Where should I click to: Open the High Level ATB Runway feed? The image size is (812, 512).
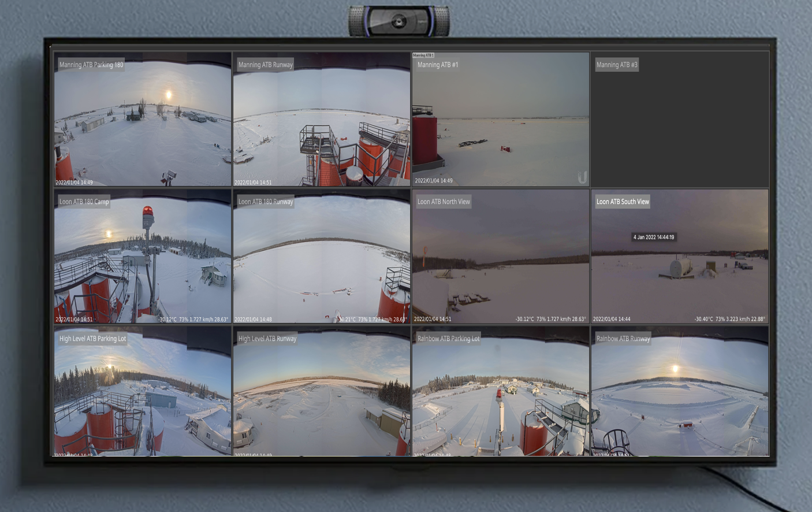[x=322, y=391]
